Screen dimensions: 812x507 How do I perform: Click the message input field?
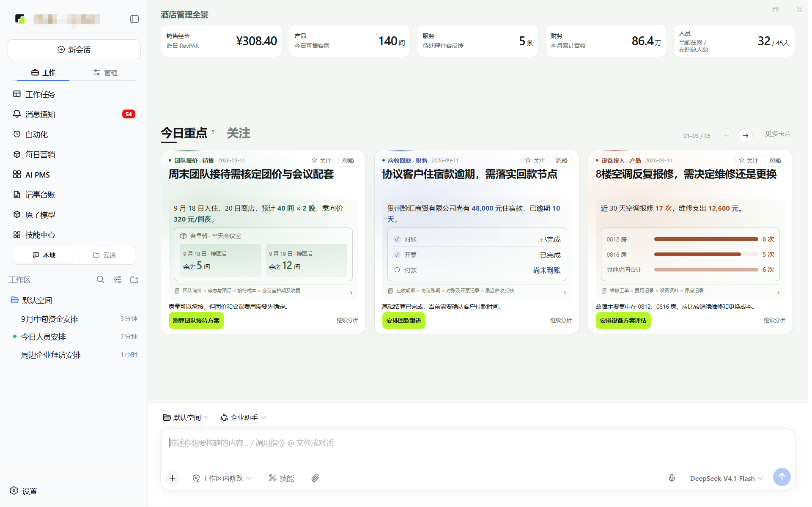click(x=477, y=443)
